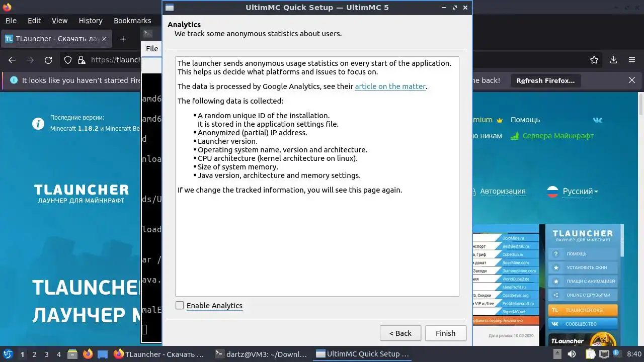The width and height of the screenshot is (644, 362).
Task: Open a new Firefox tab
Action: coord(123,39)
